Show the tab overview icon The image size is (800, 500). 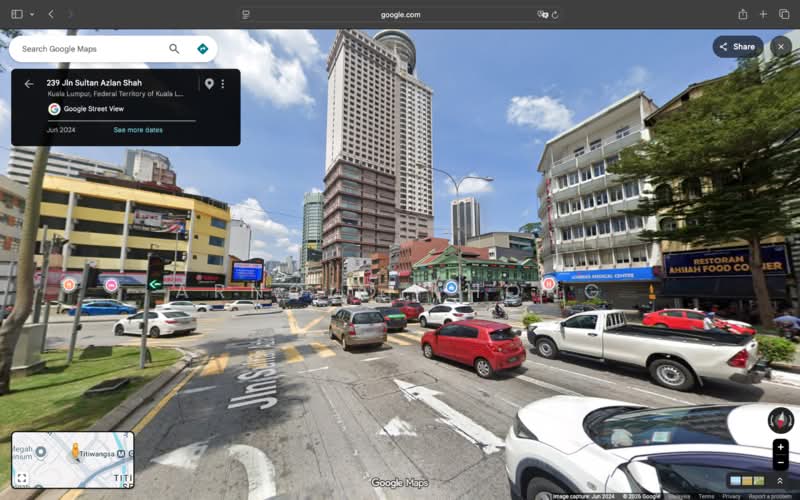tap(784, 14)
